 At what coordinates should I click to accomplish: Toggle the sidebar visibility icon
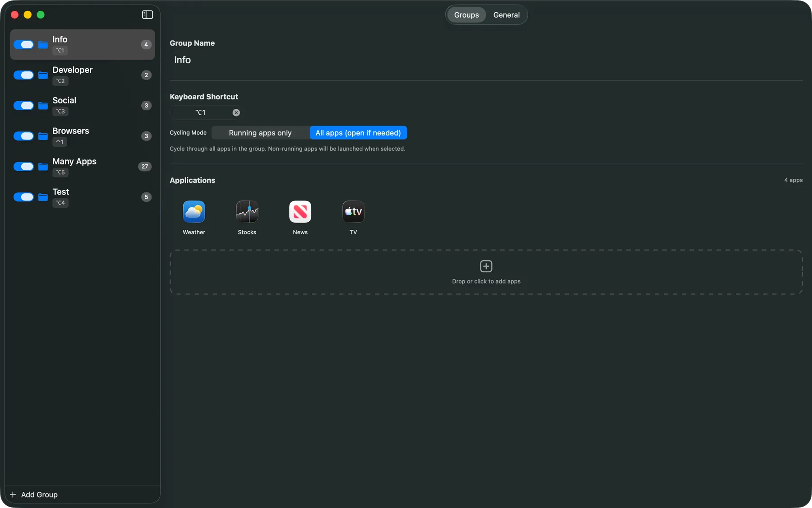(148, 15)
